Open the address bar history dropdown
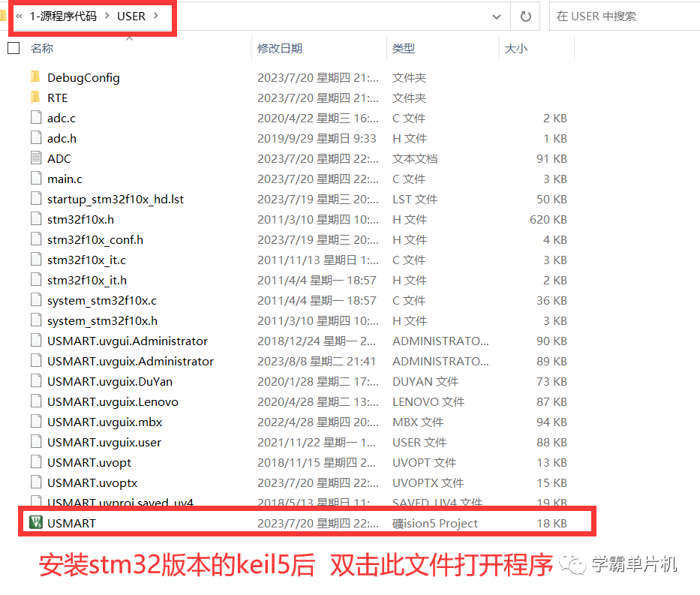 tap(496, 17)
